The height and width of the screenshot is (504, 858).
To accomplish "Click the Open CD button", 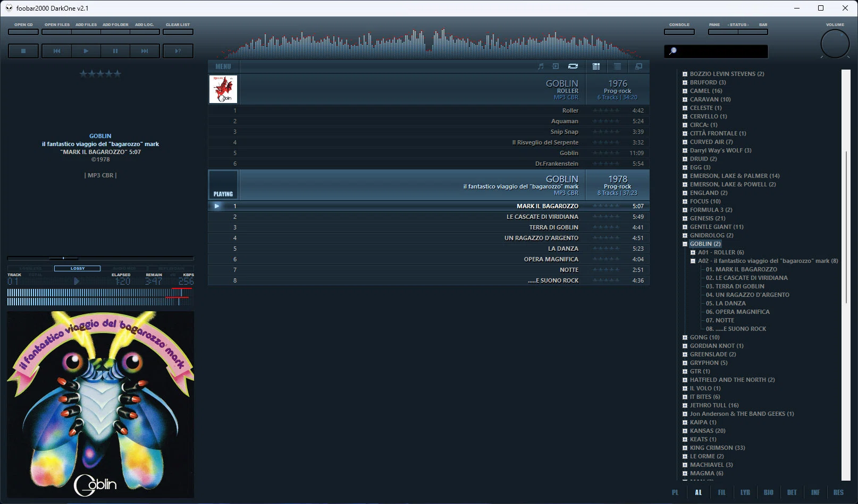I will 23,32.
